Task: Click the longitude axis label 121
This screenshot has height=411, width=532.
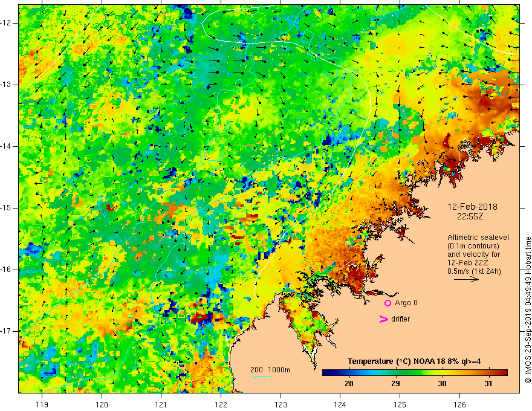Action: click(x=161, y=404)
